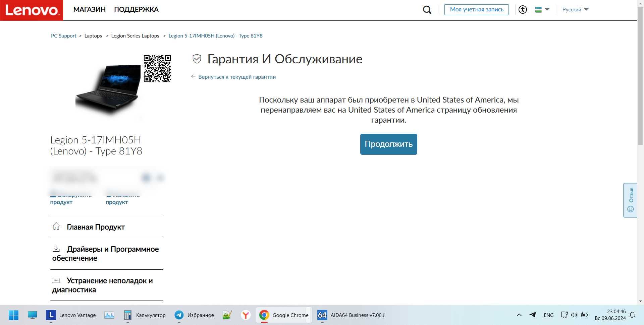Viewport: 644px width, 325px height.
Task: Open the search magnifier icon
Action: pyautogui.click(x=427, y=10)
